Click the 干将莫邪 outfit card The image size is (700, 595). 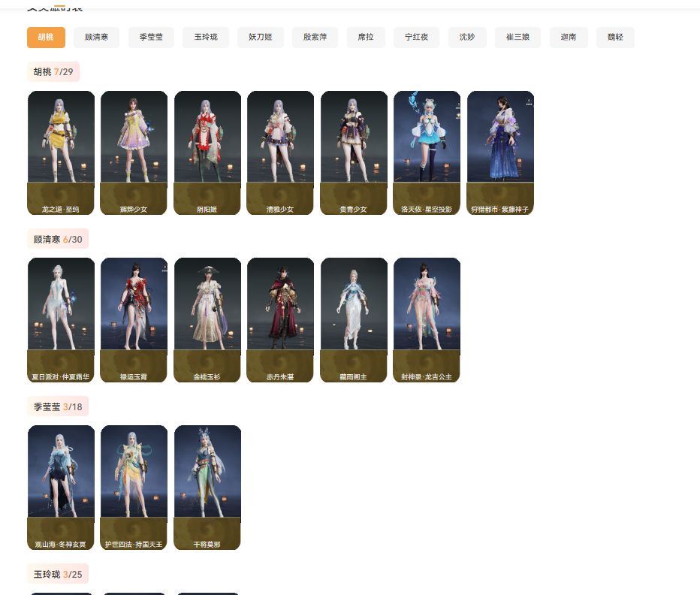[x=207, y=487]
